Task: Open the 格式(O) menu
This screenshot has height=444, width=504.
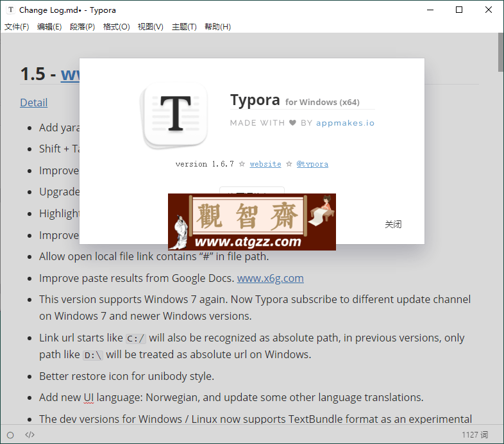Action: [116, 27]
